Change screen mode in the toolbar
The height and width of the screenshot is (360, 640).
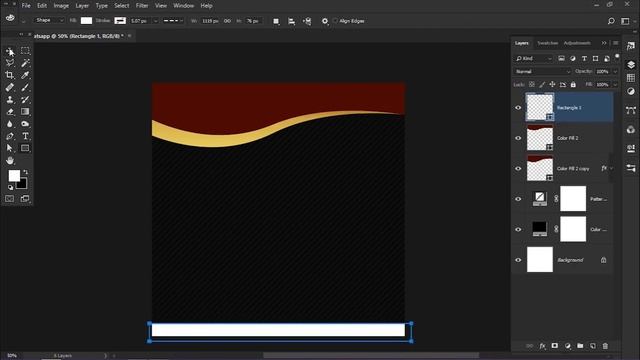tap(25, 199)
